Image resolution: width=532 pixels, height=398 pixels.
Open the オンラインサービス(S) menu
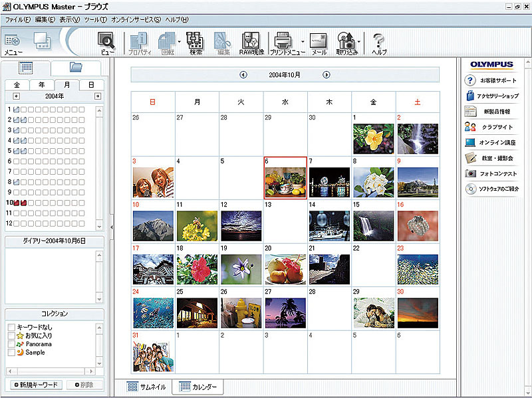click(x=136, y=20)
